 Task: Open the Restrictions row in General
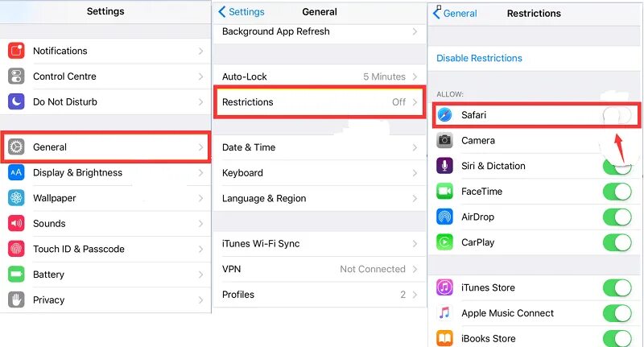320,102
